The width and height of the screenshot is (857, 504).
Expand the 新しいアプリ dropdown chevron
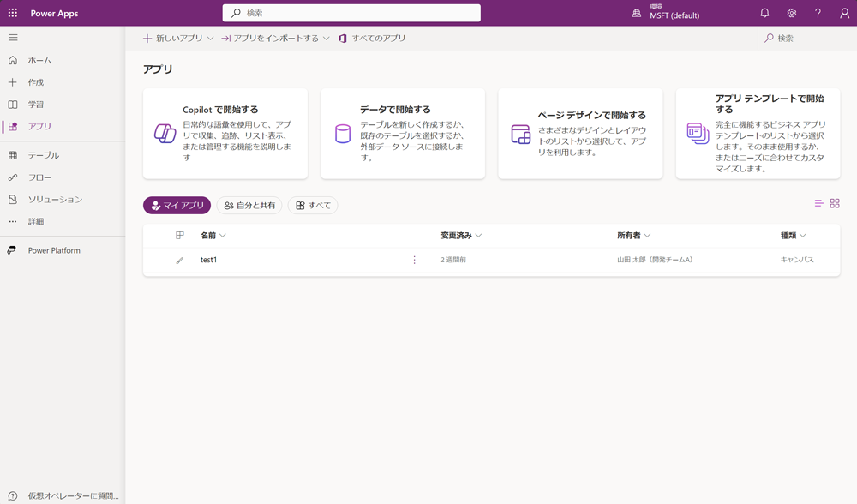[211, 39]
